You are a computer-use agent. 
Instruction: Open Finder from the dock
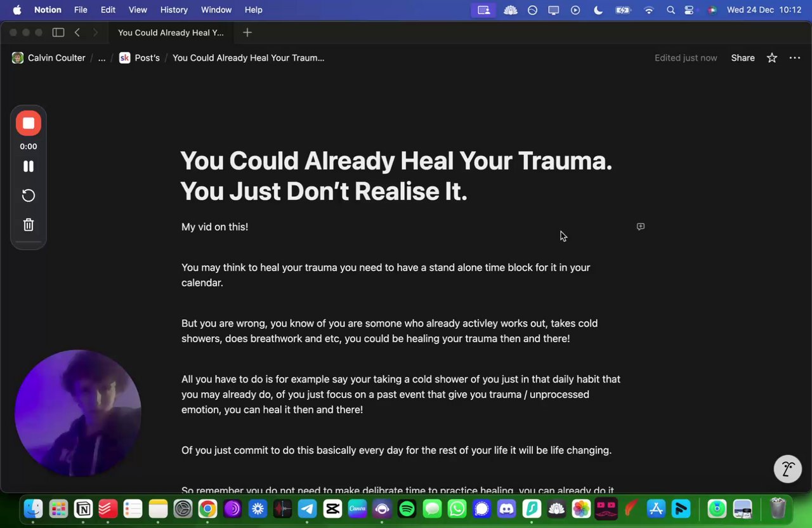[x=33, y=508]
